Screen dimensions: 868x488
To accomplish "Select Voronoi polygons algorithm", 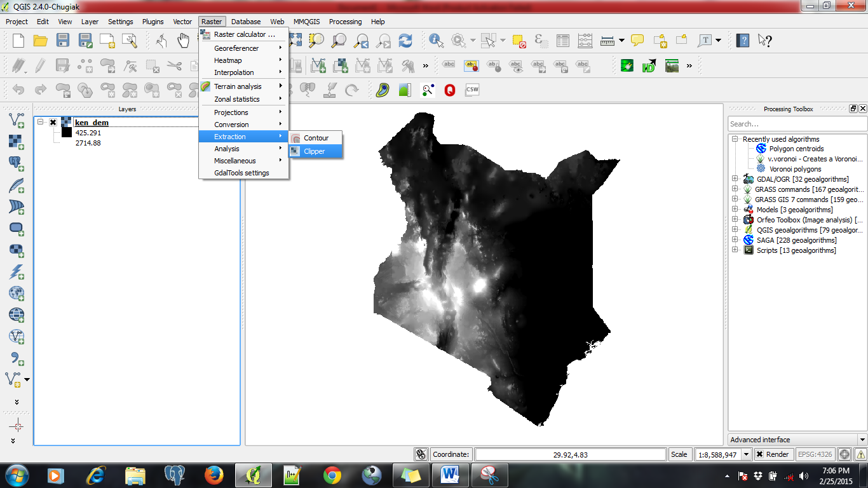I will click(795, 169).
